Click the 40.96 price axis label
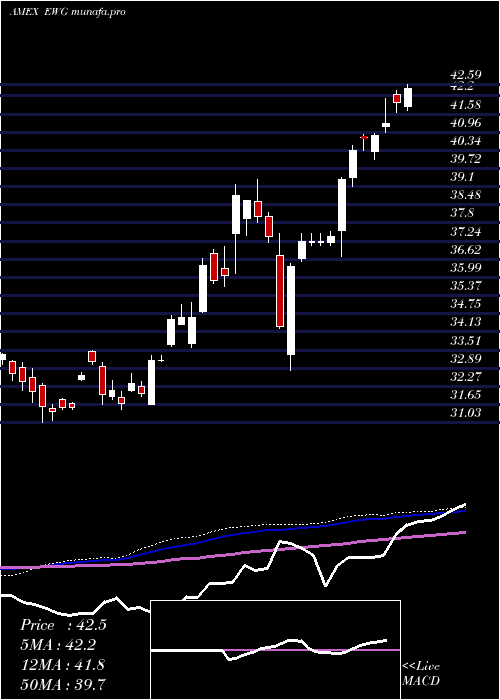The height and width of the screenshot is (700, 500). tap(465, 123)
